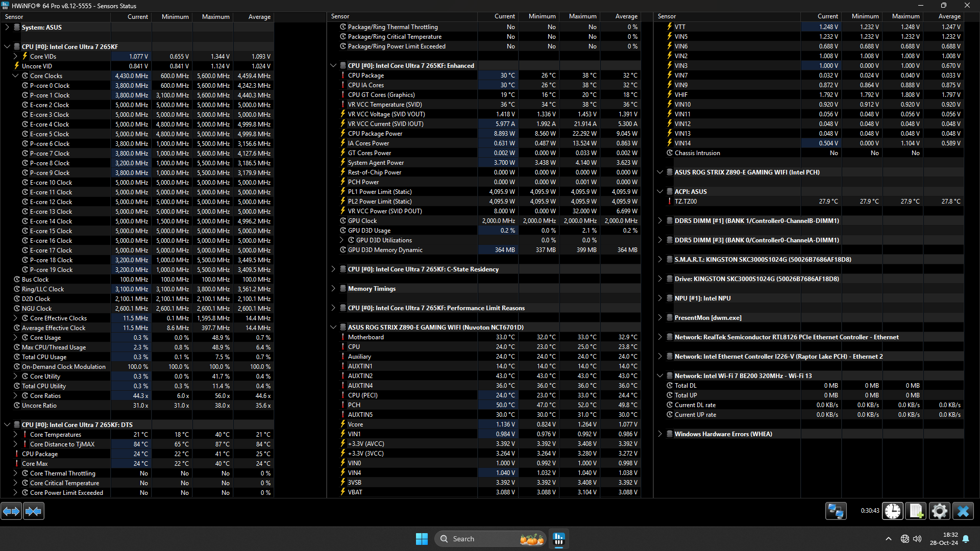Click the expand panels arrows icon
Viewport: 980px width, 551px height.
point(11,511)
